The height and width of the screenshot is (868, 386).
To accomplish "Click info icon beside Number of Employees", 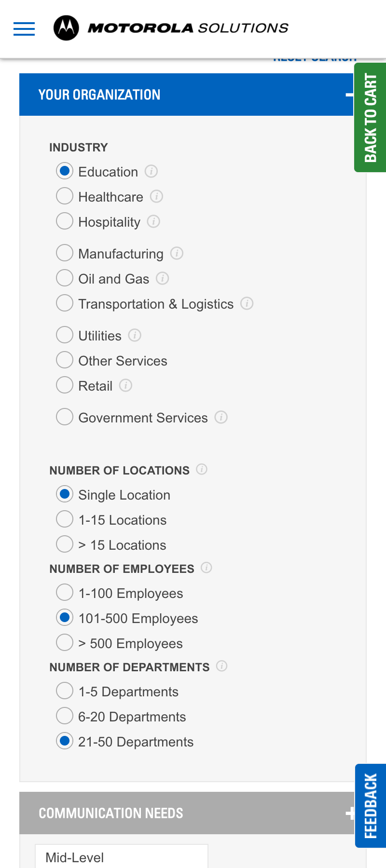I will click(206, 568).
